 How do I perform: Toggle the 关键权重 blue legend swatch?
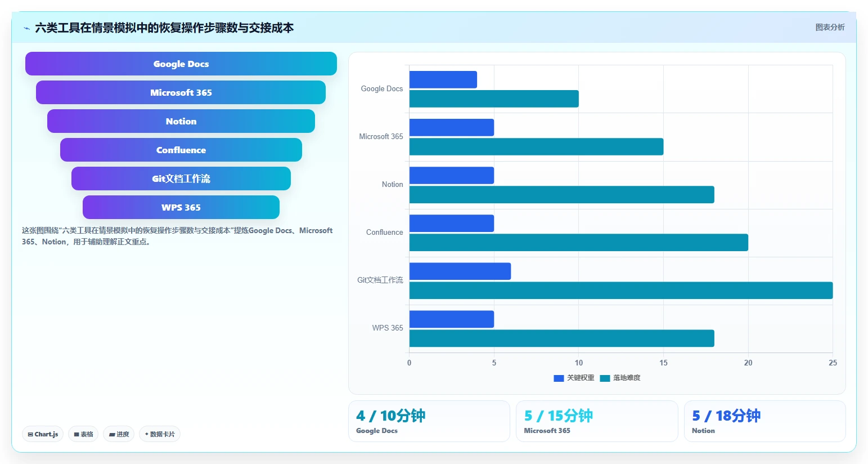(x=559, y=378)
